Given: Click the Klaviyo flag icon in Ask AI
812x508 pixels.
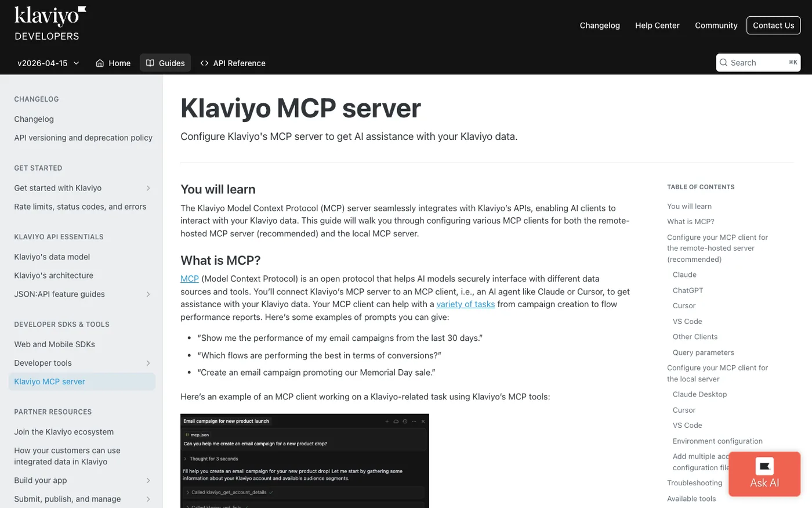Looking at the screenshot, I should [x=764, y=466].
